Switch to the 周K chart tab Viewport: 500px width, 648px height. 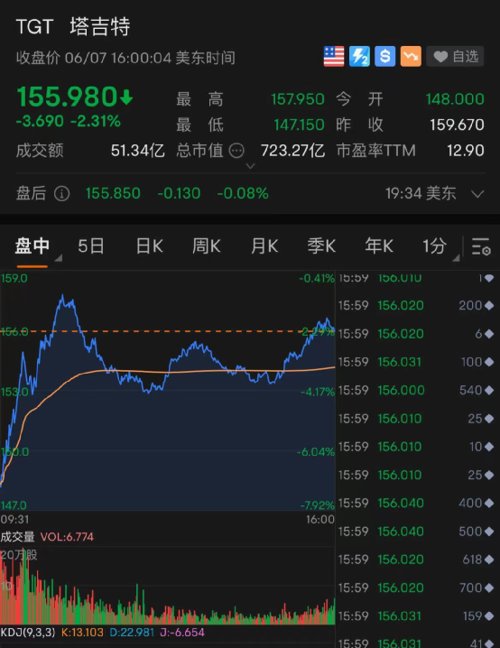click(x=206, y=246)
